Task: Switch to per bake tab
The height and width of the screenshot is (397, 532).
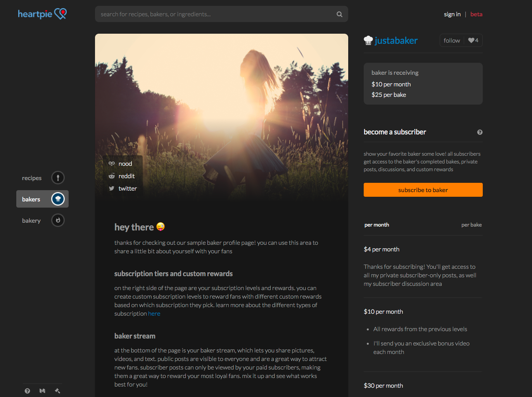Action: 472,225
